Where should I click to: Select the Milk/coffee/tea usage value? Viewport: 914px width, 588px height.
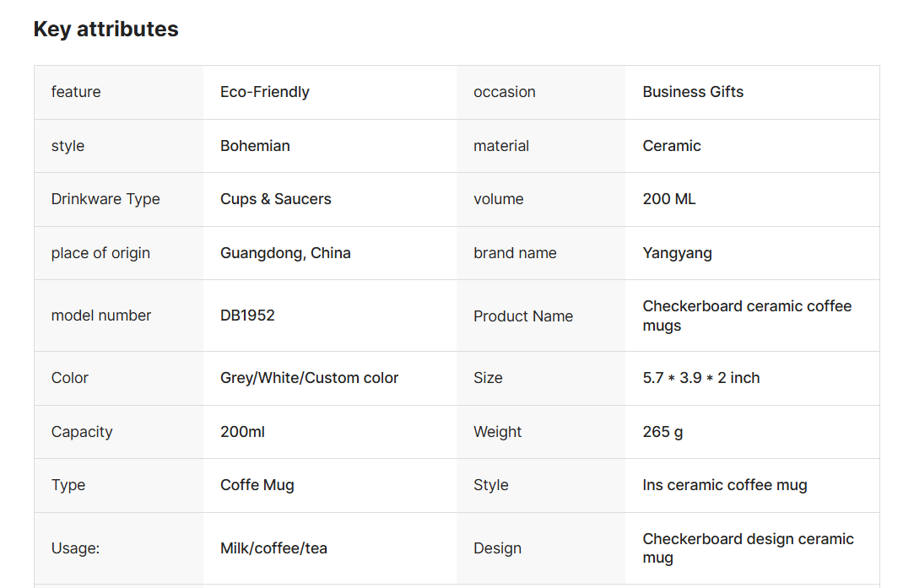[x=273, y=548]
